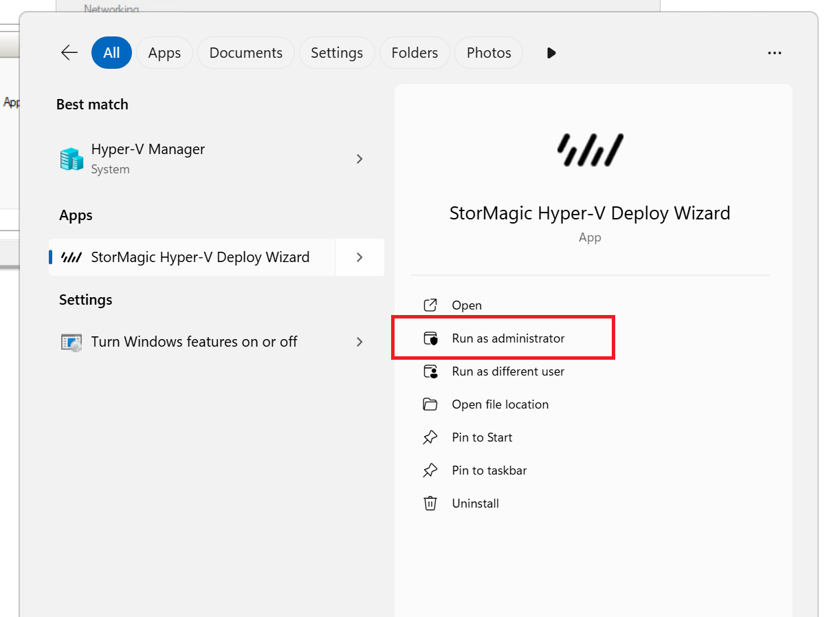
Task: Select StorMagic Hyper-V Deploy Wizard app result
Action: pos(192,257)
